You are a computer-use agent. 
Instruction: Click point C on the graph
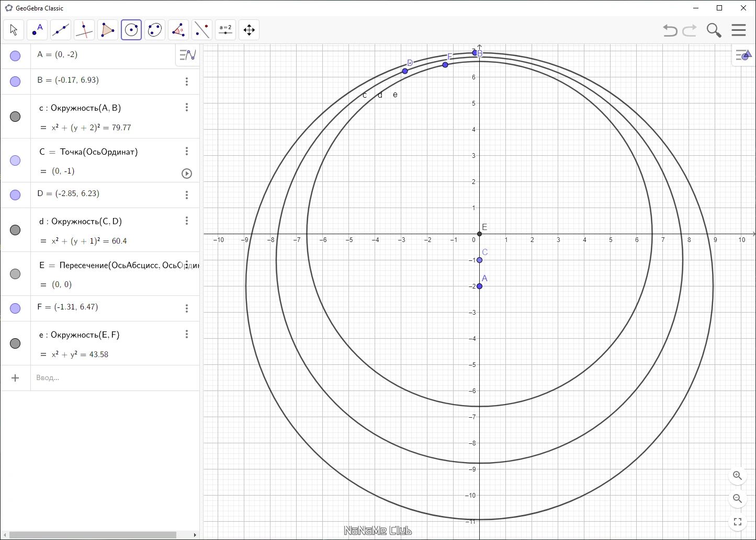pos(480,260)
